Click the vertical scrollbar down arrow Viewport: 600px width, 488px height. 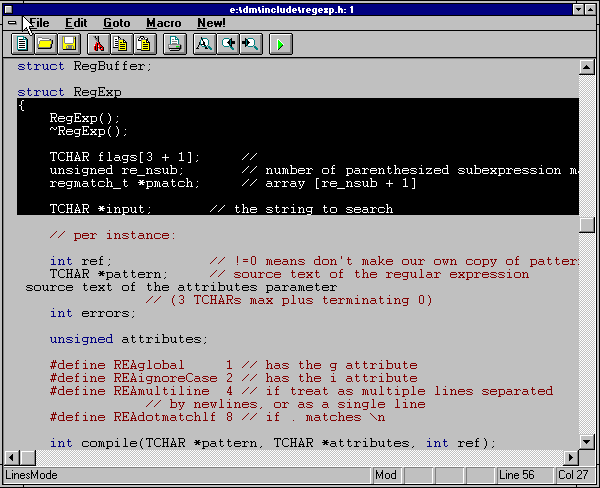coord(586,442)
